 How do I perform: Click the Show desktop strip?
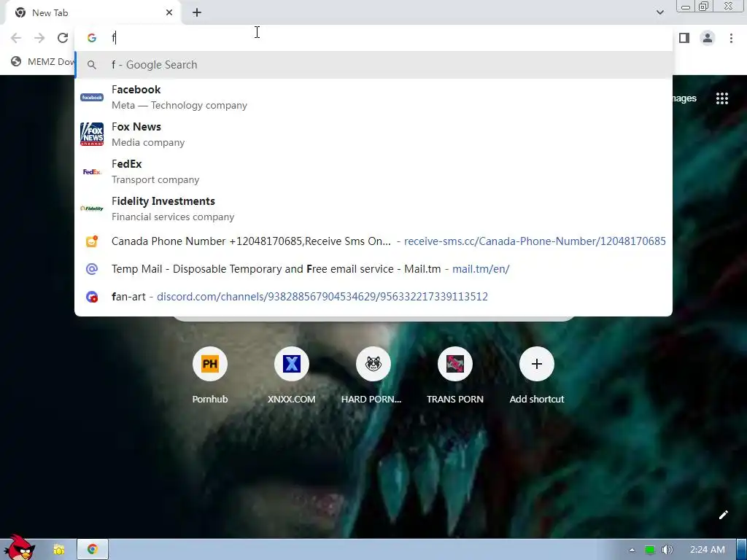[742, 550]
